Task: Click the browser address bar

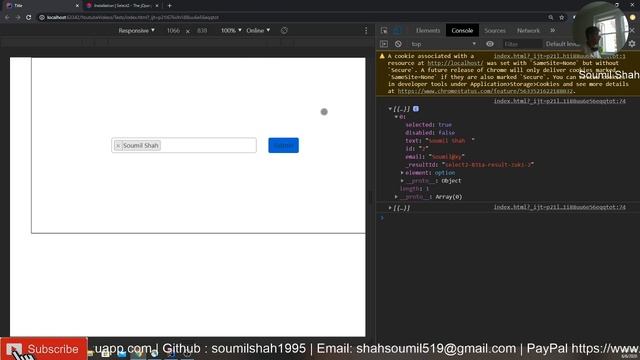Action: 292,18
